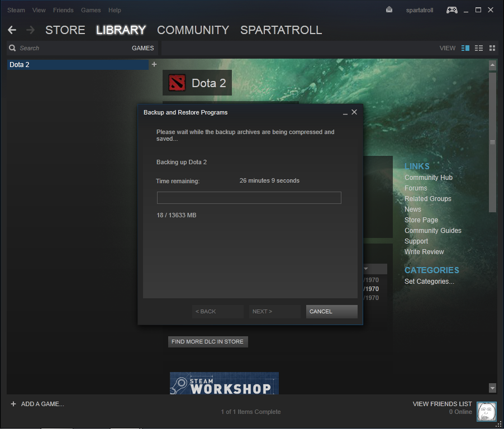Viewport: 504px width, 429px height.
Task: Click the disabled Next button
Action: click(x=274, y=311)
